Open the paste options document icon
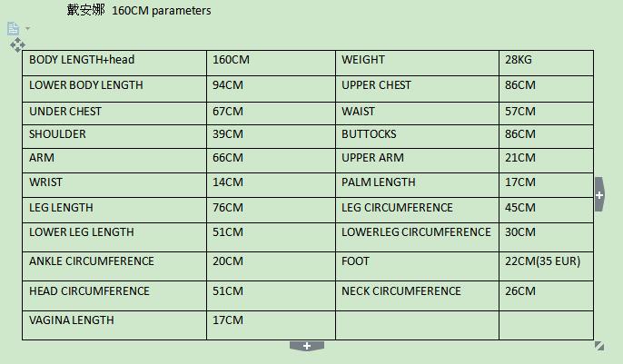 pyautogui.click(x=13, y=28)
